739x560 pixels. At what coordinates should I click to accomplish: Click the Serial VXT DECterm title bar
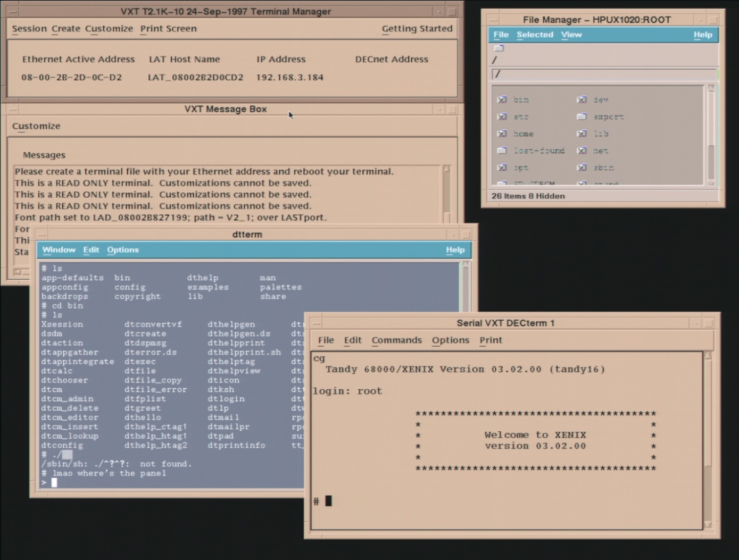(505, 323)
